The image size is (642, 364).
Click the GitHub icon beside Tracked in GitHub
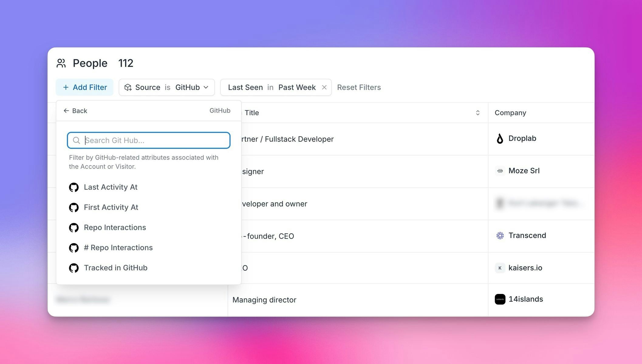[x=73, y=268]
